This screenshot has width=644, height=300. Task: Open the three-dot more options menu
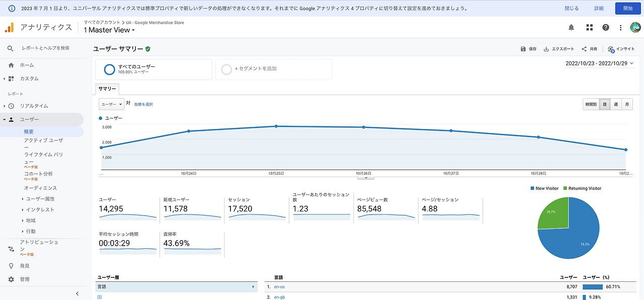(621, 28)
